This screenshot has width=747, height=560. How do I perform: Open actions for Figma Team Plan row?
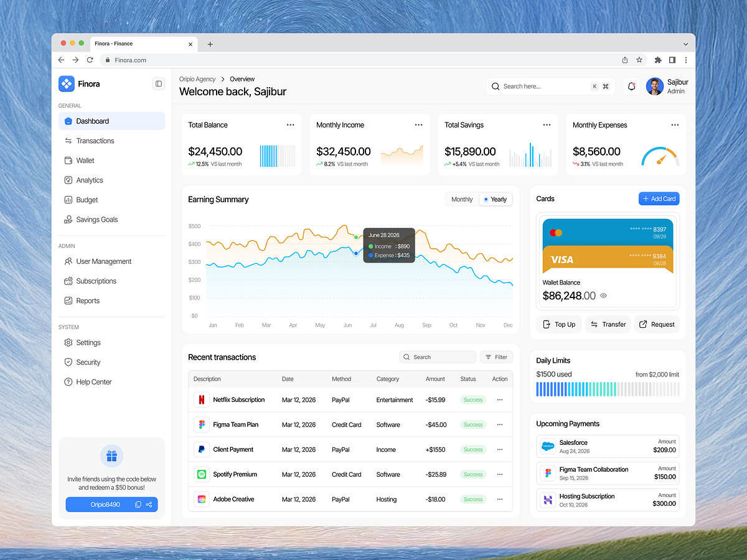[x=500, y=424]
